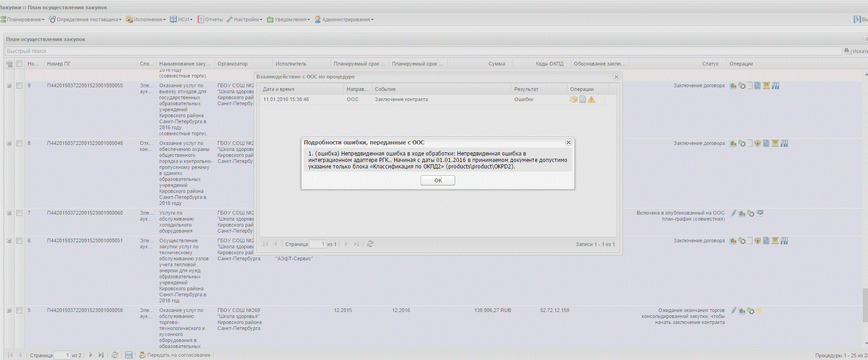Open the Настройки menu

click(x=245, y=19)
